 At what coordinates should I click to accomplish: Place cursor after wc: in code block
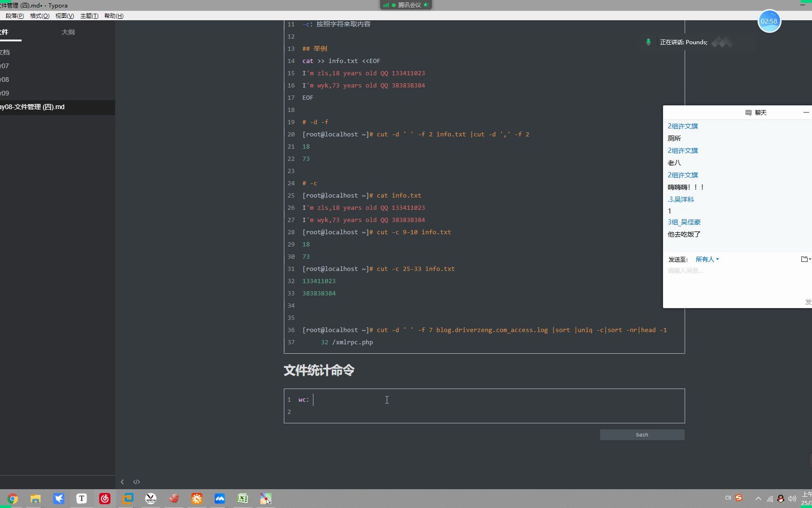(313, 400)
